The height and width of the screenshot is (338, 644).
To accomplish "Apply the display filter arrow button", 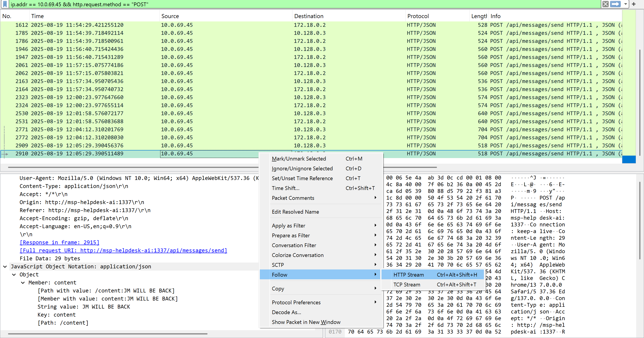I will 615,4.
